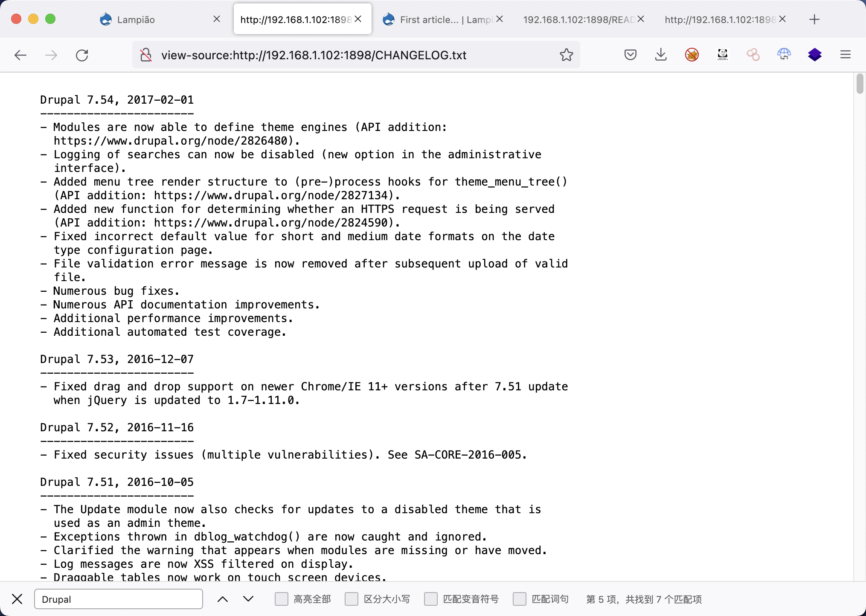Open a new tab with plus button
This screenshot has height=616, width=866.
coord(814,20)
